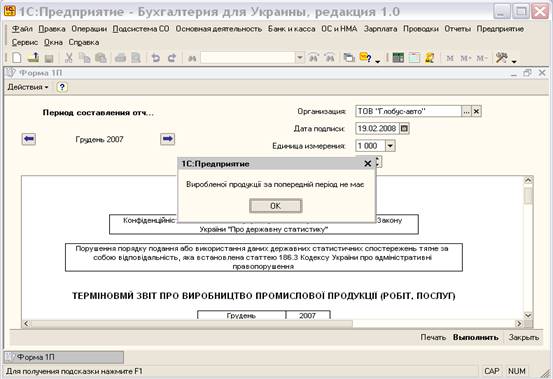
Task: Click OK in the 1С:Предприятие dialog
Action: [x=275, y=206]
